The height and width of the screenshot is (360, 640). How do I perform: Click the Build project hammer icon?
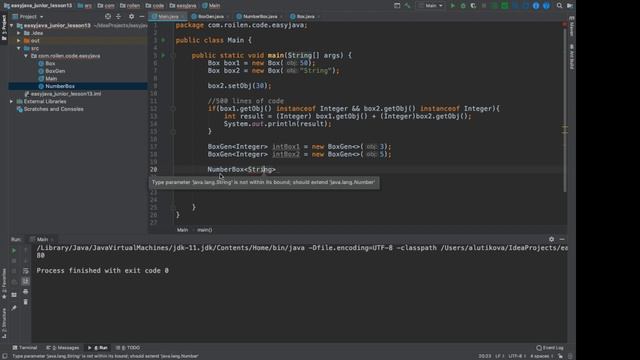(407, 6)
